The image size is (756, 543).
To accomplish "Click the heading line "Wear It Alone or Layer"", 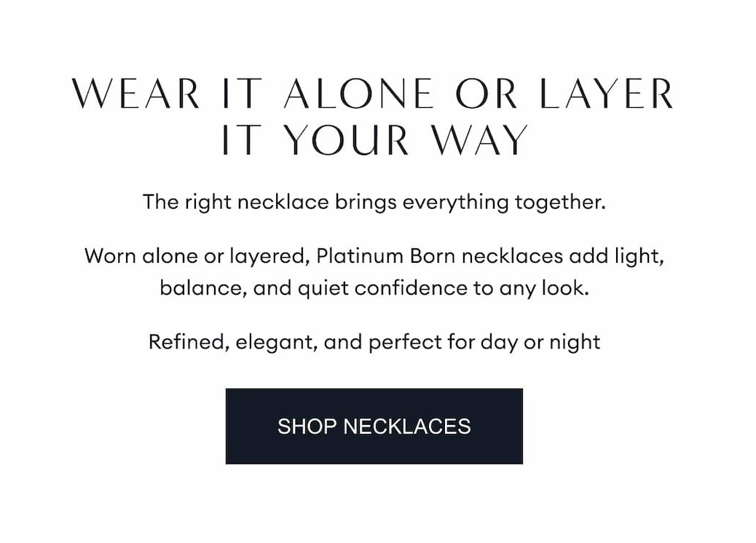I will [373, 95].
